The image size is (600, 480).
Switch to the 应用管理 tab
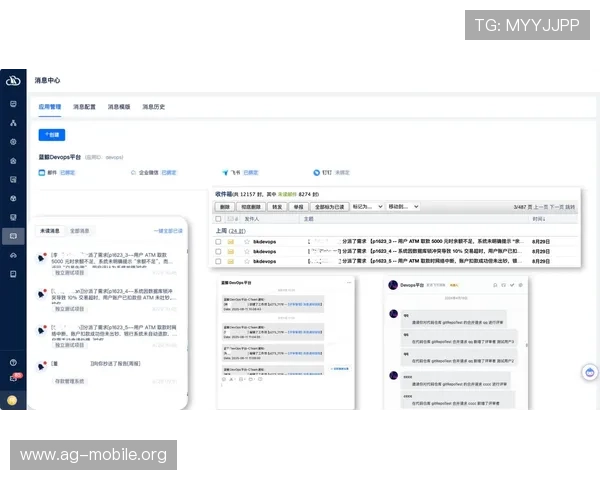click(x=50, y=107)
